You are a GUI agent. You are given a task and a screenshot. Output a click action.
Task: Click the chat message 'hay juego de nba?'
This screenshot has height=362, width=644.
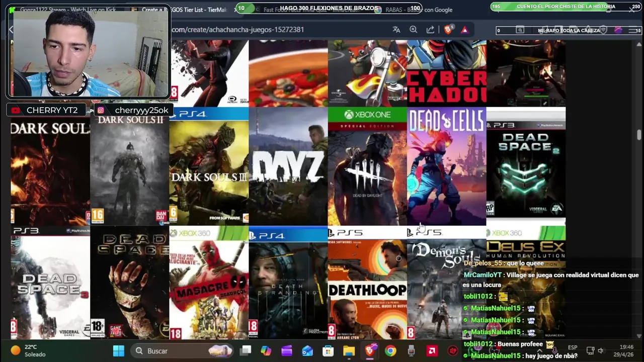click(521, 356)
